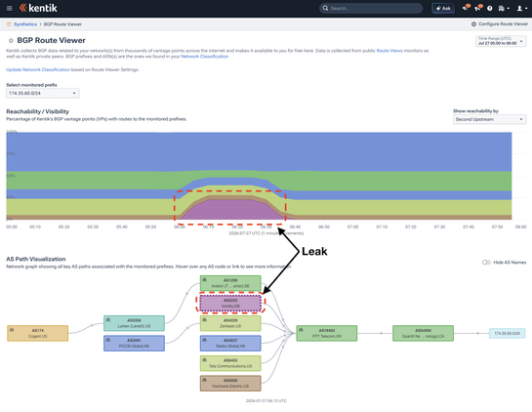Image resolution: width=532 pixels, height=412 pixels.
Task: Select the AS3356 Lumen (Level3) node
Action: tap(134, 323)
